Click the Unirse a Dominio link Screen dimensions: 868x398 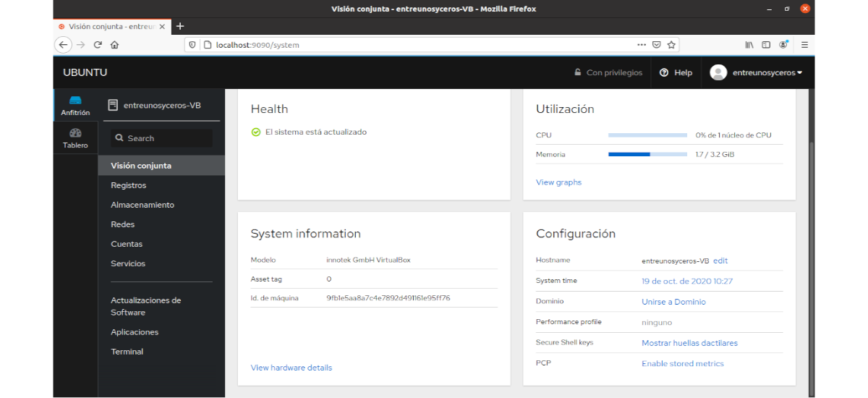click(x=673, y=302)
